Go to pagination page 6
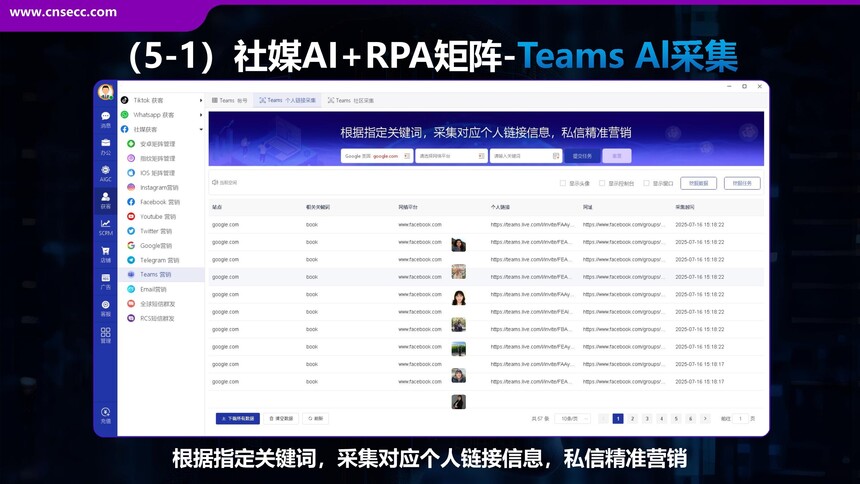 691,419
